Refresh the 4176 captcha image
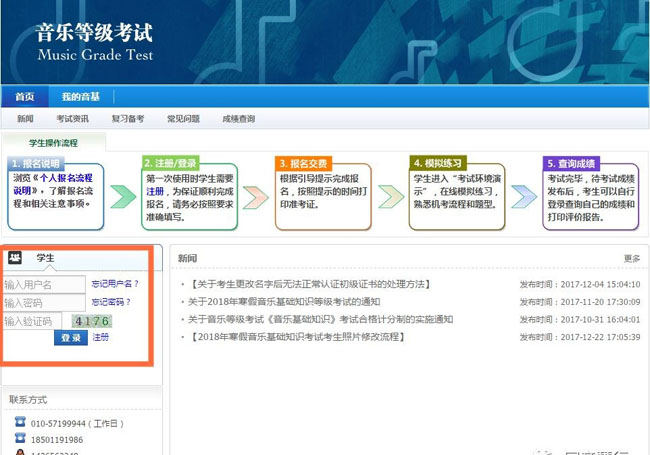The width and height of the screenshot is (650, 455). pos(92,321)
